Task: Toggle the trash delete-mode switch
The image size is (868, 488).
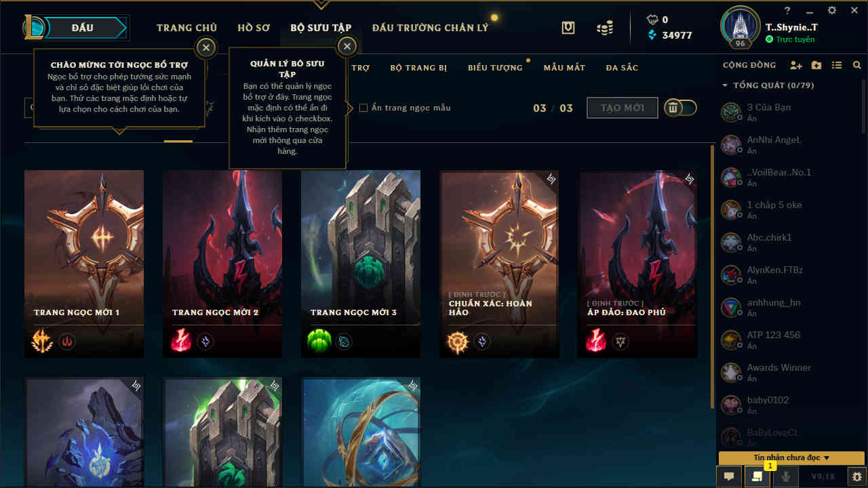Action: pyautogui.click(x=680, y=108)
